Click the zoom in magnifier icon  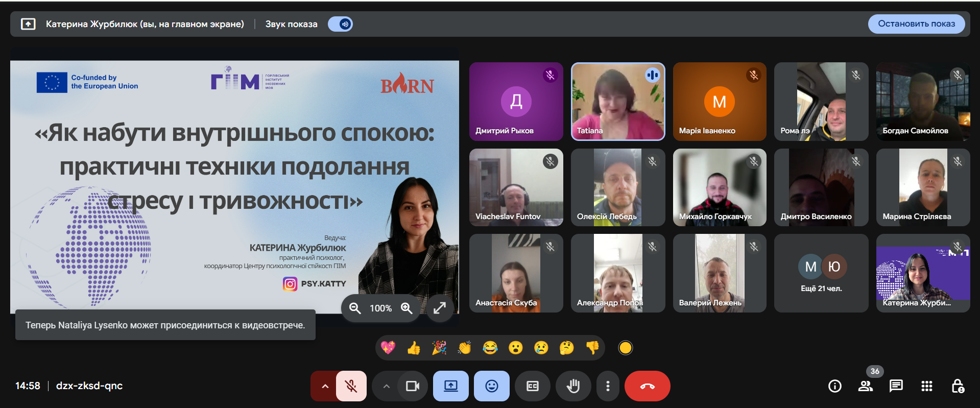[407, 308]
